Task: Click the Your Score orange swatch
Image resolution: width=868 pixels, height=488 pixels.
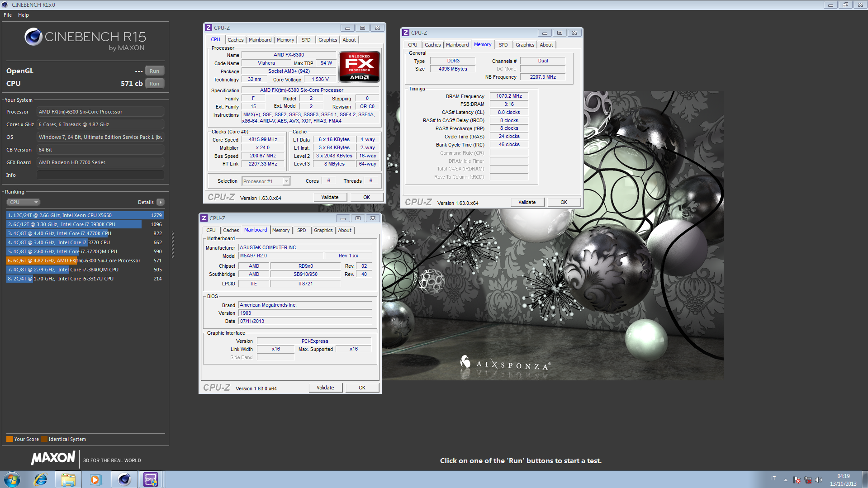Action: [9, 439]
